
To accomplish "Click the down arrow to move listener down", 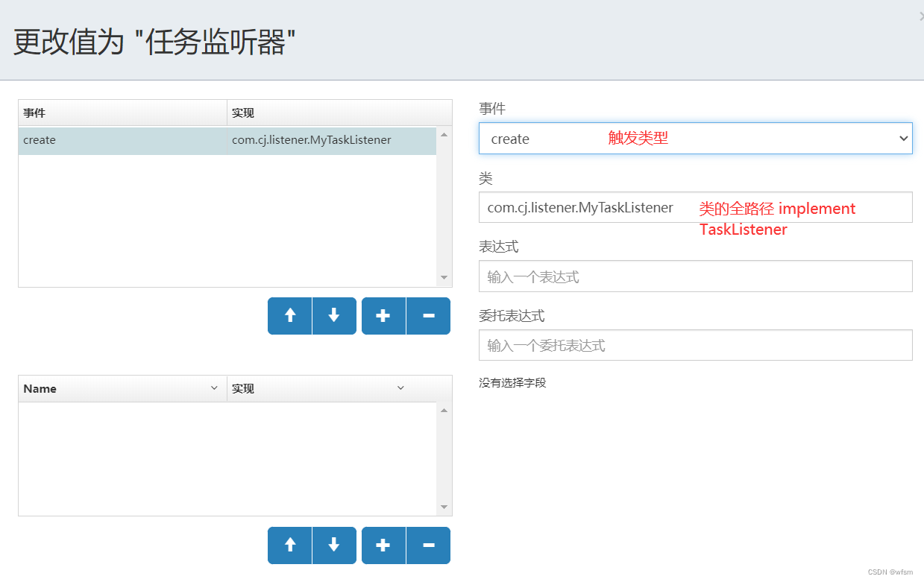I will pyautogui.click(x=334, y=315).
